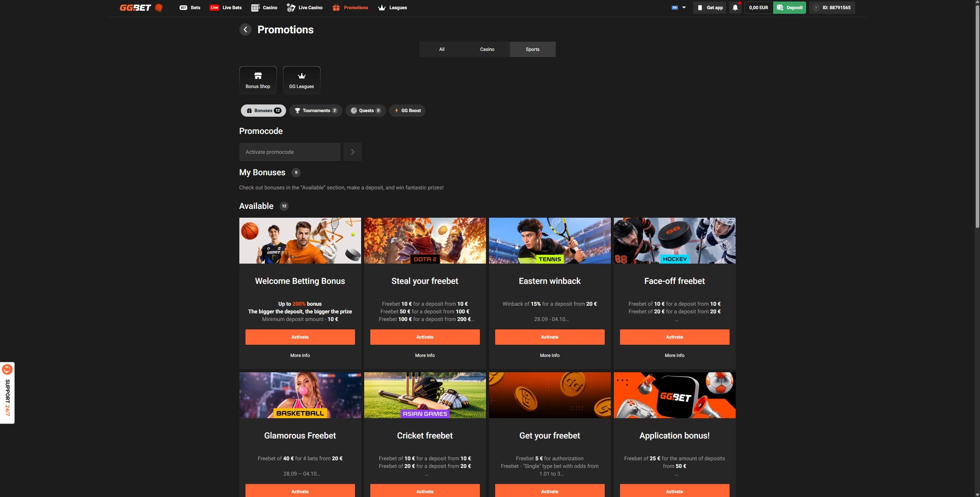Select the Sports promotions tab
Image resolution: width=980 pixels, height=497 pixels.
532,49
